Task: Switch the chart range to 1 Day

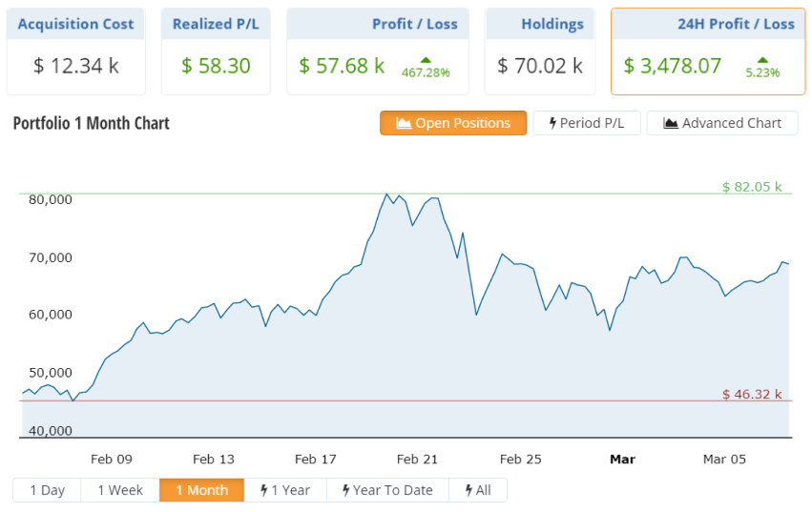Action: click(x=47, y=490)
